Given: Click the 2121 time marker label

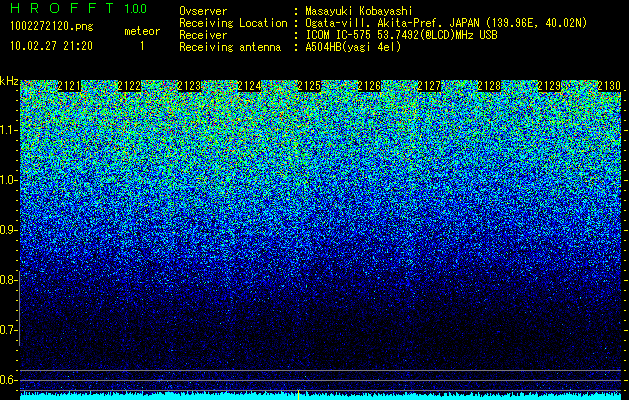Looking at the screenshot, I should (69, 86).
